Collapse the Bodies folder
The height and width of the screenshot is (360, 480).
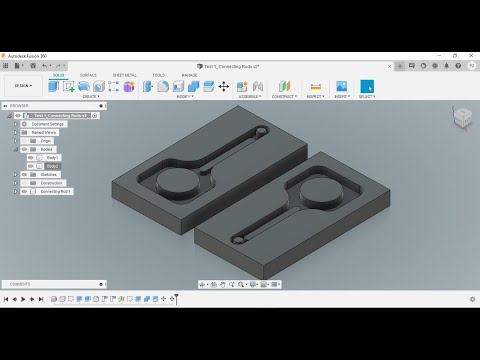pos(15,149)
